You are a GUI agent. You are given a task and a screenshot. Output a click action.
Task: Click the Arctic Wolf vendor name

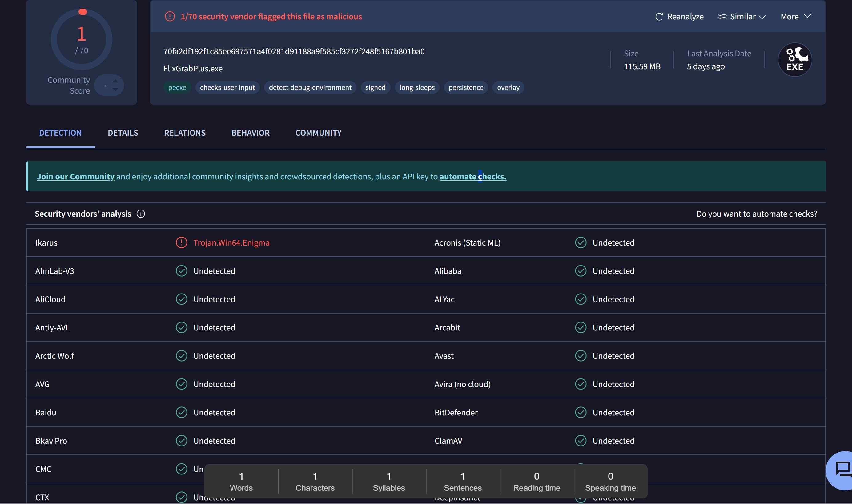(x=54, y=356)
